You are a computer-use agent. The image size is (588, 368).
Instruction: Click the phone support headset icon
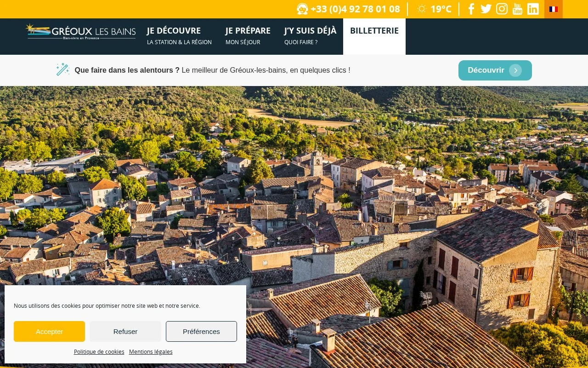pyautogui.click(x=302, y=9)
